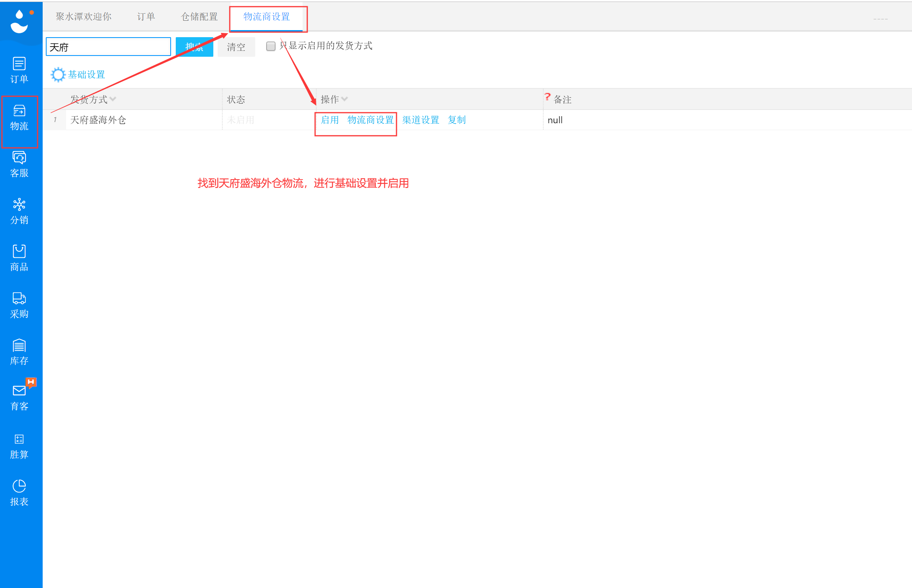Click the 清空 button to clear search
Viewport: 912px width, 588px height.
[236, 47]
